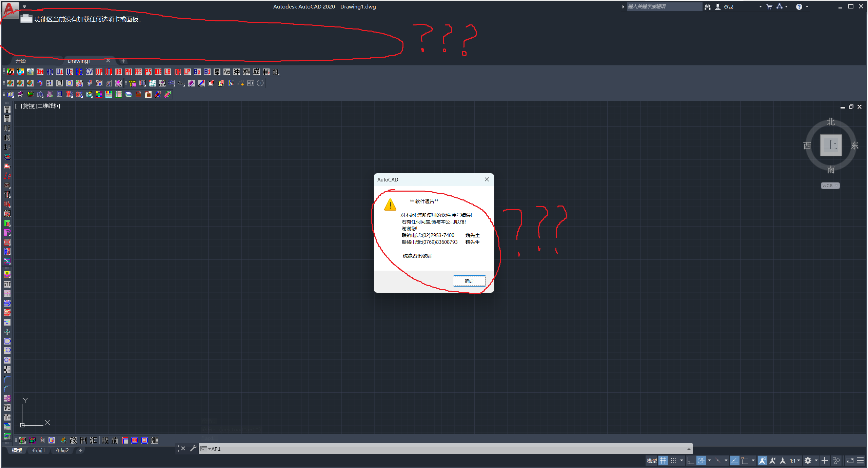Click the yellow ruler measurement icon
The width and height of the screenshot is (868, 468).
pos(133,83)
